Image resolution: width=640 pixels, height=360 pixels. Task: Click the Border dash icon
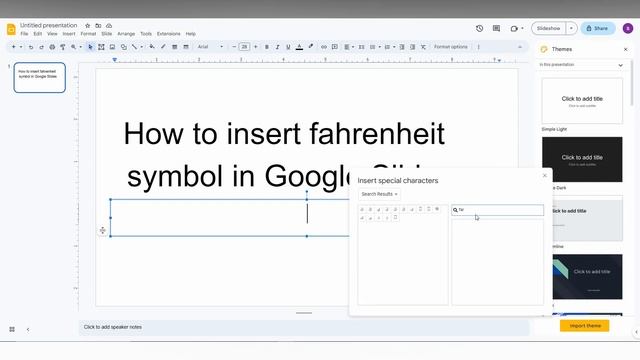186,47
